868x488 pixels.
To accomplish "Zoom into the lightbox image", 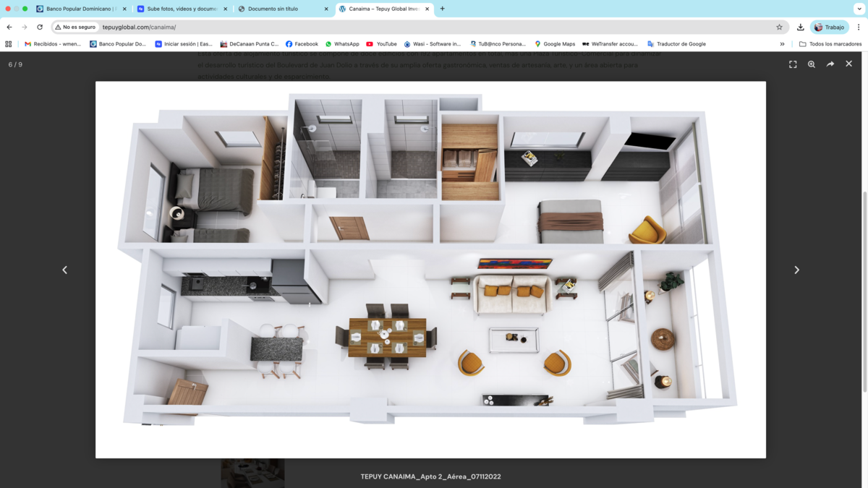I will point(812,64).
